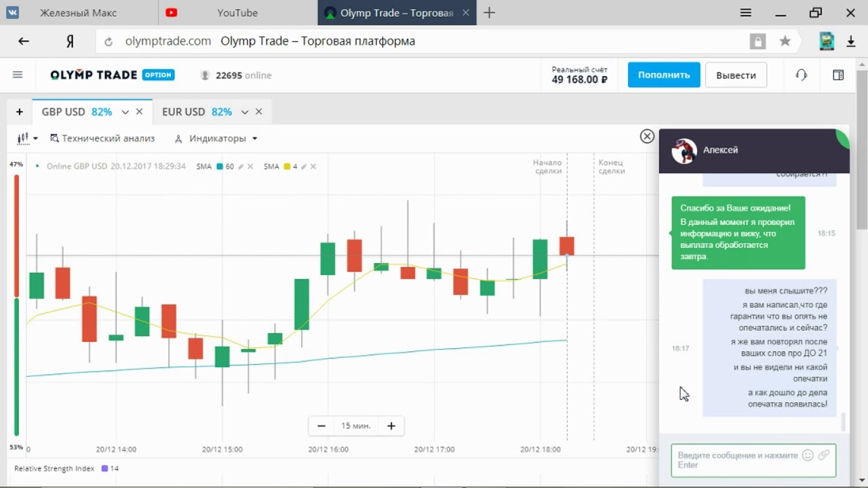Image resolution: width=868 pixels, height=488 pixels.
Task: Close the EUR USD tab
Action: coord(259,112)
